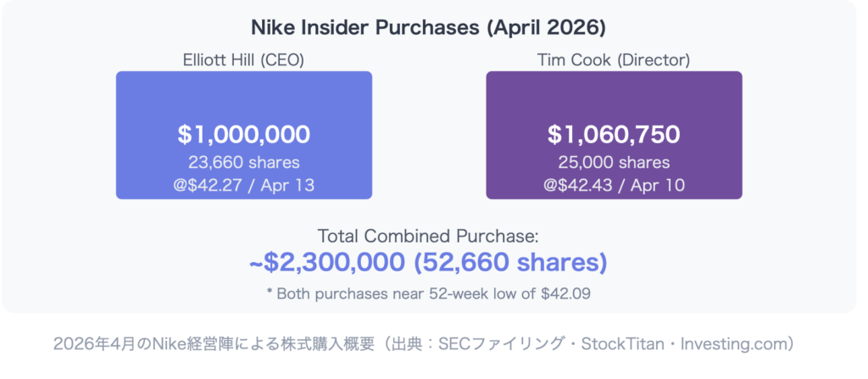Screen dimensions: 868x379
Task: Click the "23,660 shares" text
Action: (243, 162)
